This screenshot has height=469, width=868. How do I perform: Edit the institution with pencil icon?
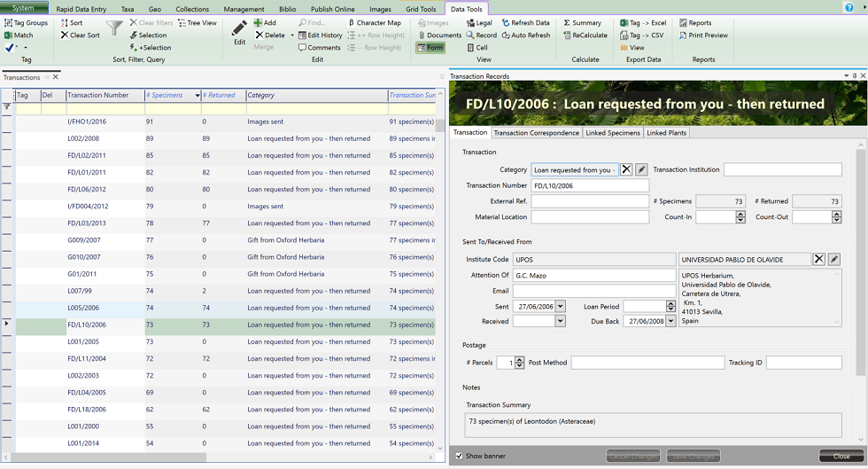click(x=833, y=259)
